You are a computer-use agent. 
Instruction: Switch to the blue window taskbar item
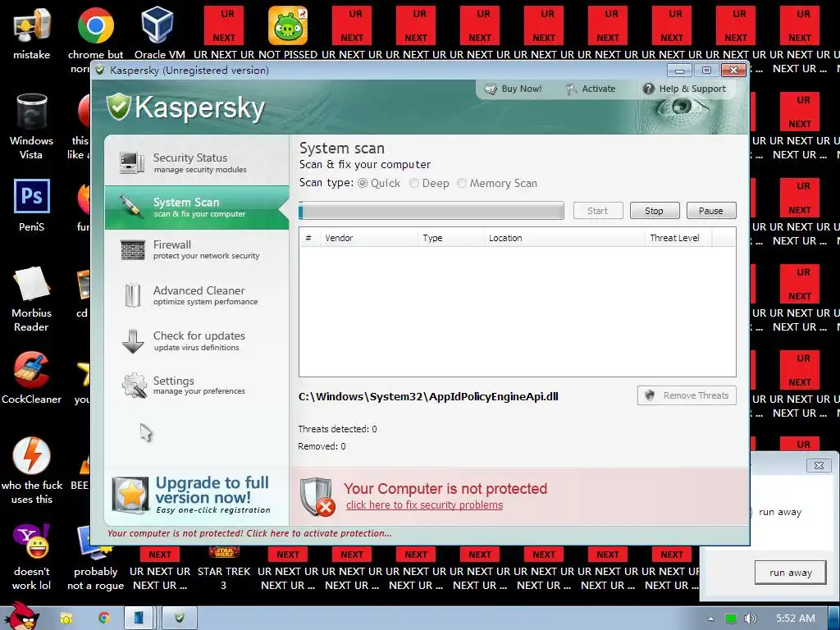tap(139, 619)
